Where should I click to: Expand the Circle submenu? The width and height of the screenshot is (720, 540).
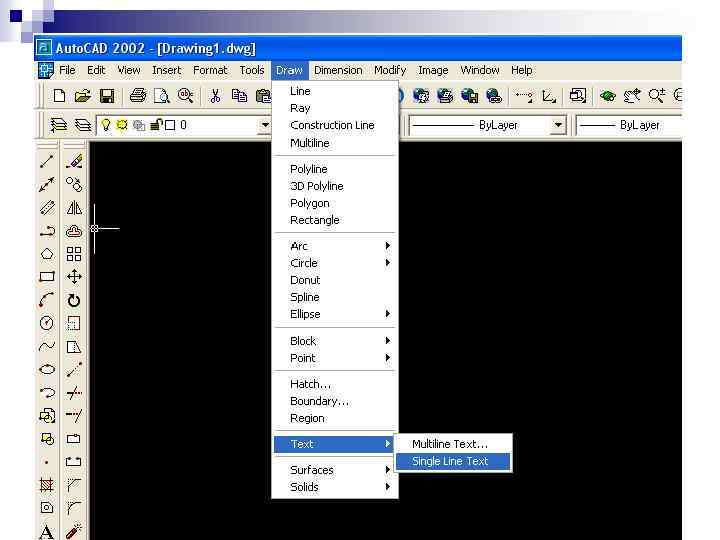tap(334, 263)
